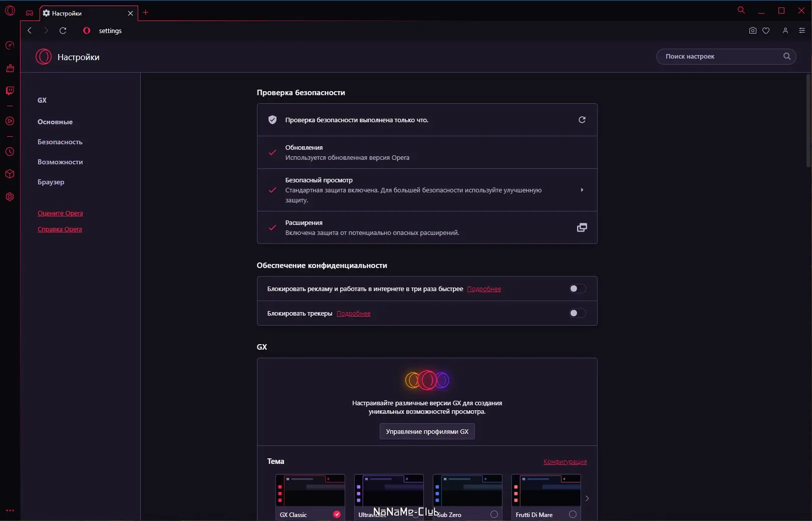Open Браузер settings section
The width and height of the screenshot is (812, 521).
click(51, 182)
